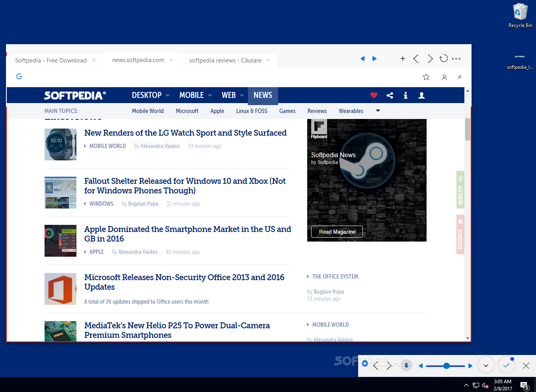
Task: Open the Apple topic in main topics
Action: pyautogui.click(x=217, y=111)
